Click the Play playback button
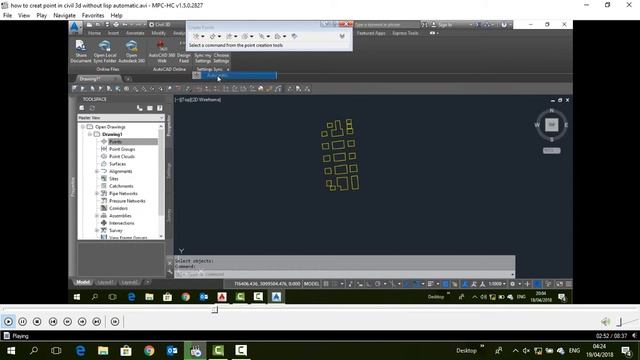640x360 pixels. click(8, 322)
